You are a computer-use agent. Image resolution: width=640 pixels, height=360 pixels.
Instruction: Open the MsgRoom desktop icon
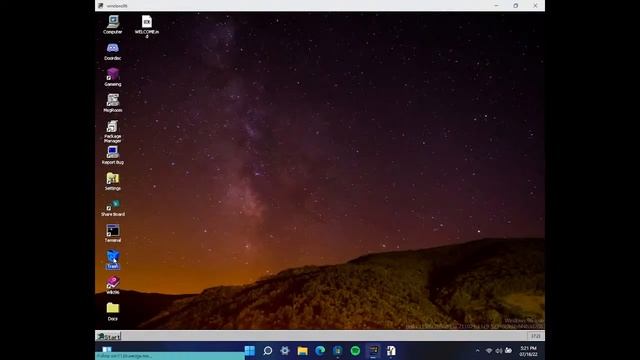113,103
